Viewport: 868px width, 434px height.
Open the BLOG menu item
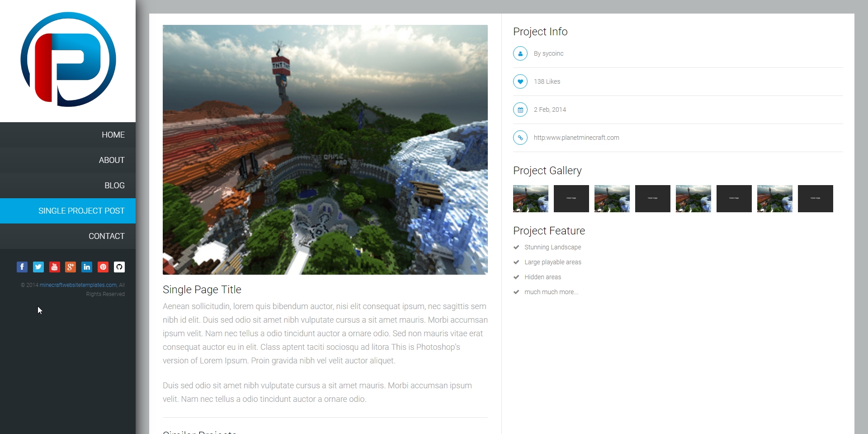[68, 186]
